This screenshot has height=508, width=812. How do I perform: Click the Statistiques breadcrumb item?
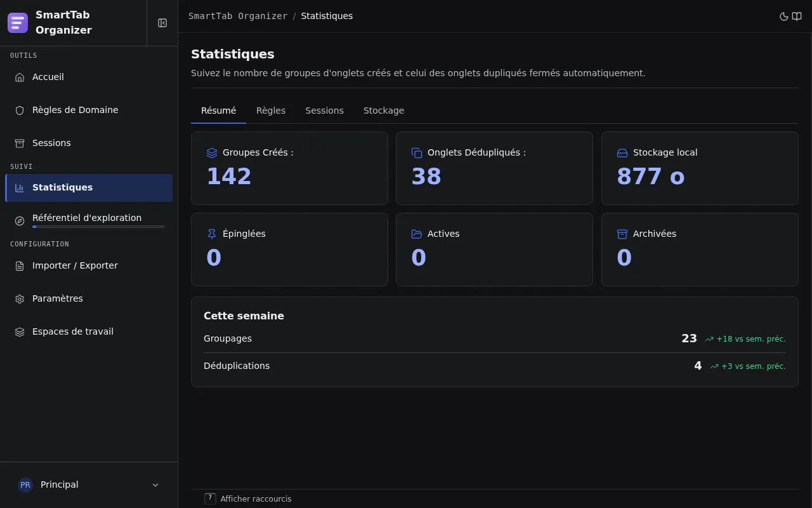click(327, 17)
